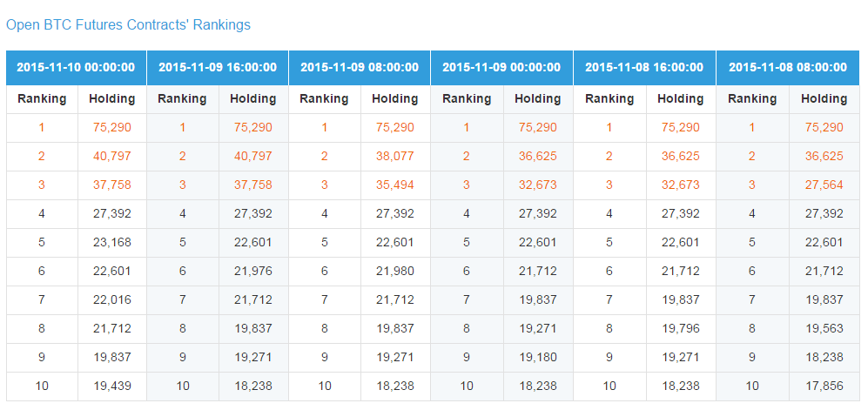This screenshot has width=868, height=410.
Task: Select holding value 22,016
Action: pyautogui.click(x=112, y=300)
